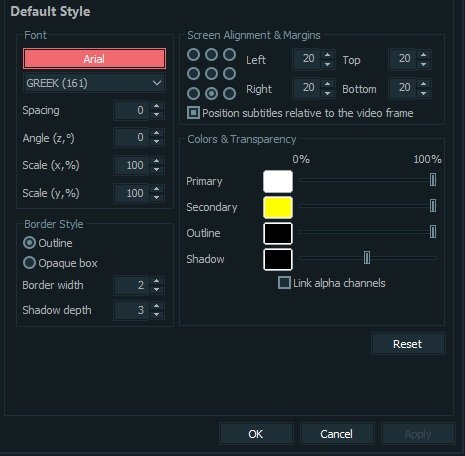Confirm with the OK button
Image resolution: width=465 pixels, height=456 pixels.
tap(256, 434)
